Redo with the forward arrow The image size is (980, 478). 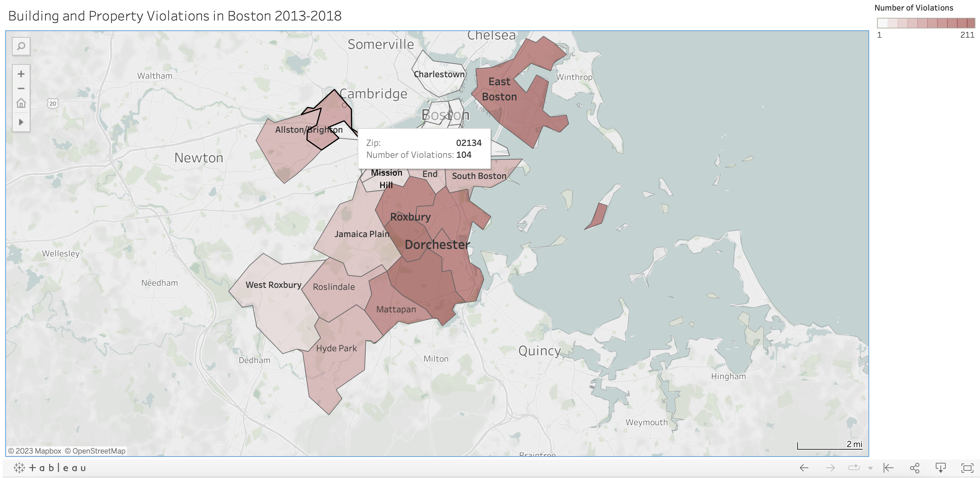pyautogui.click(x=831, y=468)
